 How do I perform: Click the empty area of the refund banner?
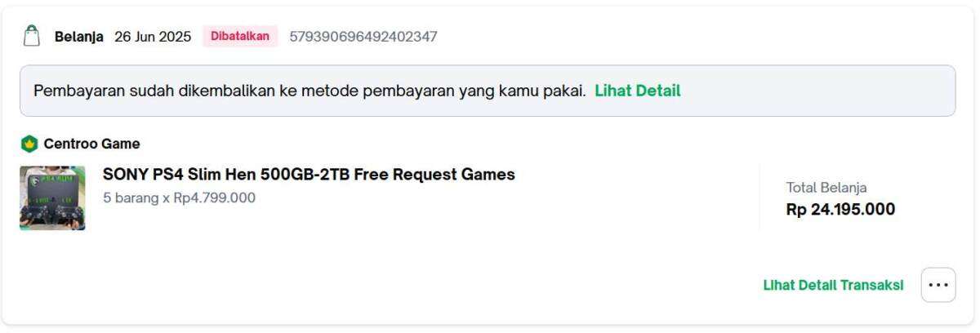pos(817,91)
